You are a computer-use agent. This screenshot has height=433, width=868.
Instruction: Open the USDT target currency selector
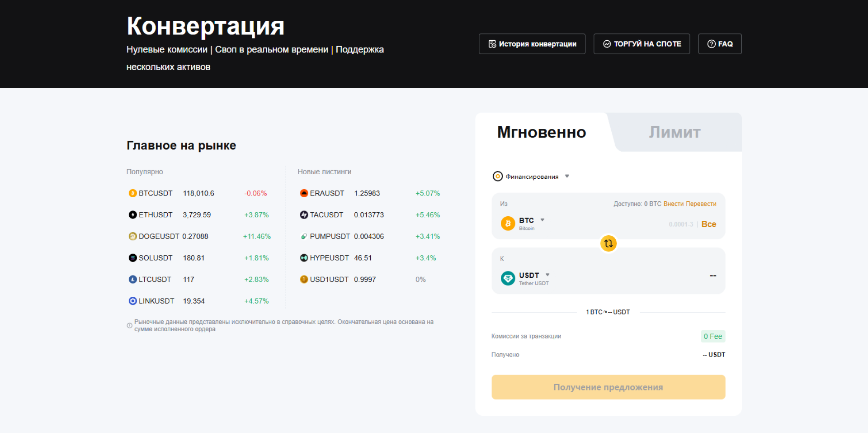525,278
